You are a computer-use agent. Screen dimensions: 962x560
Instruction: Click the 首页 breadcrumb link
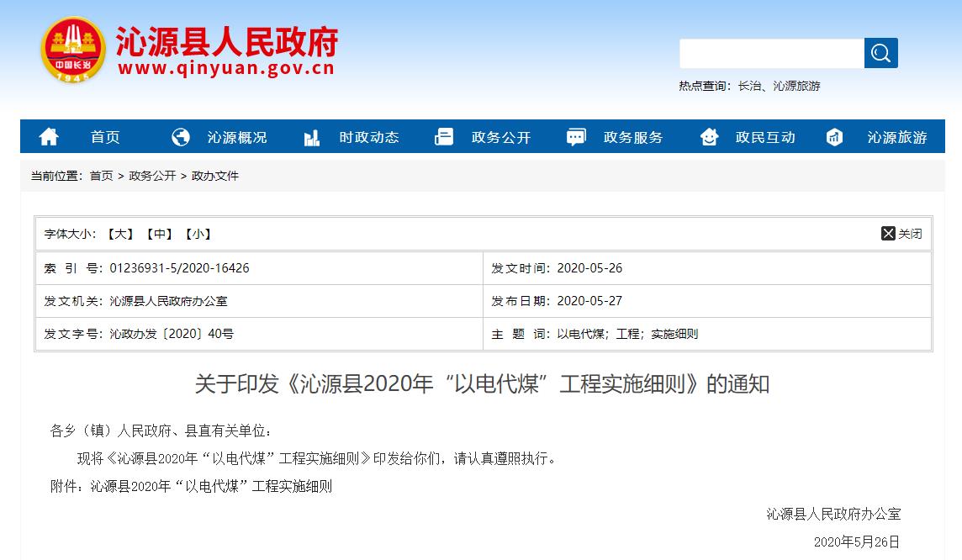(101, 176)
